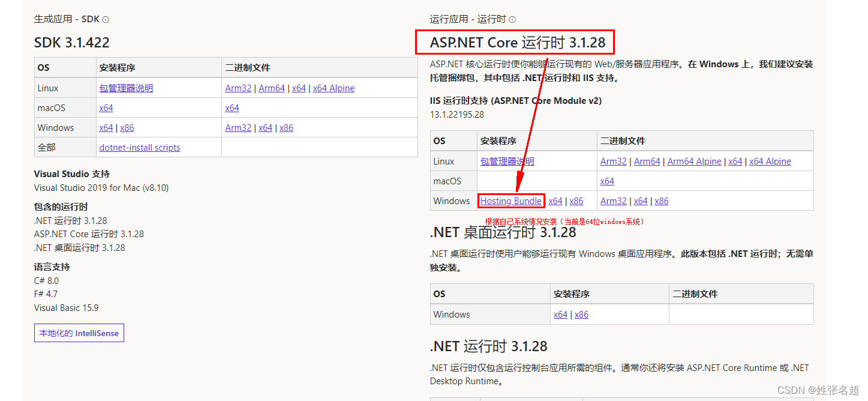Select the SDK 3.1.422 heading

[72, 43]
